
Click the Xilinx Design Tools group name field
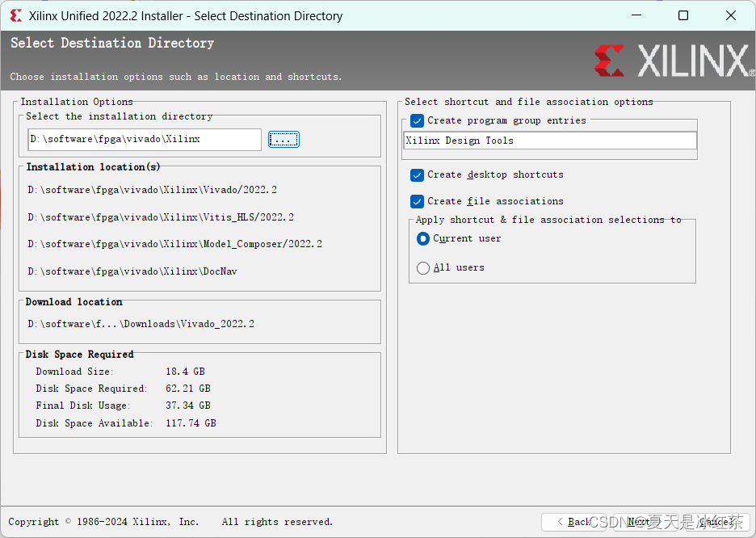550,141
